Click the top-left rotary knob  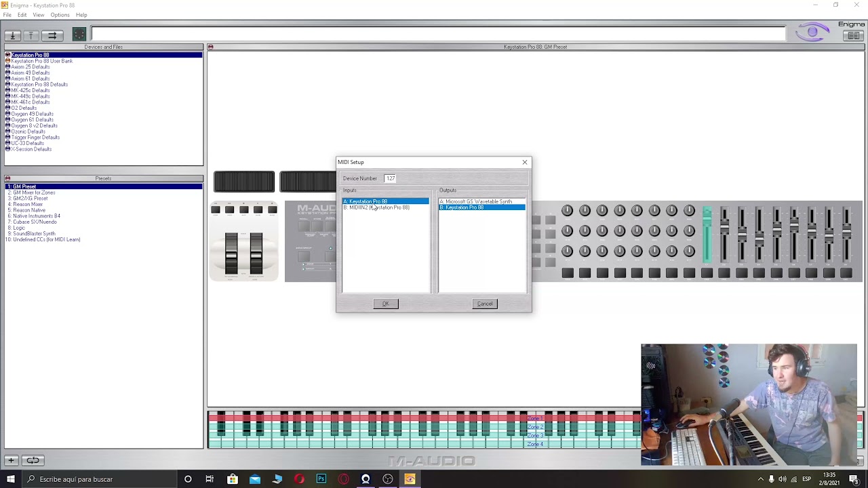[x=567, y=211]
